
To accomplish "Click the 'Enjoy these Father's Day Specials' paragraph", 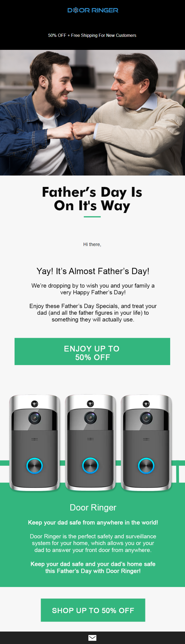I will 93,313.
